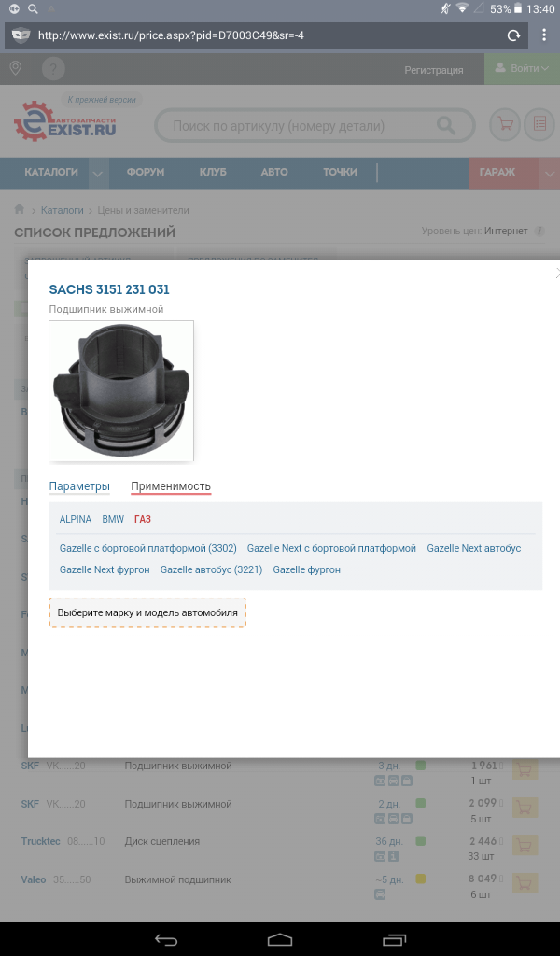Screen dimensions: 560x956
Task: Open the shopping cart icon in header
Action: [505, 125]
